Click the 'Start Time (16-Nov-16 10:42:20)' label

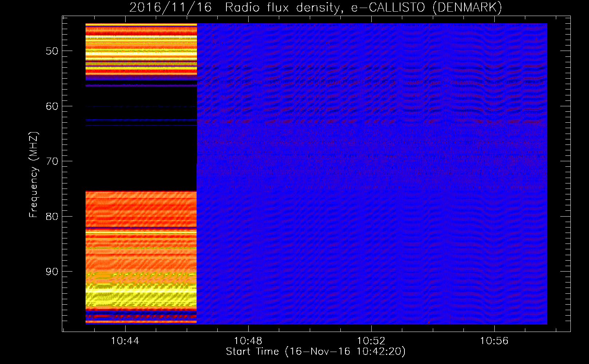[316, 352]
